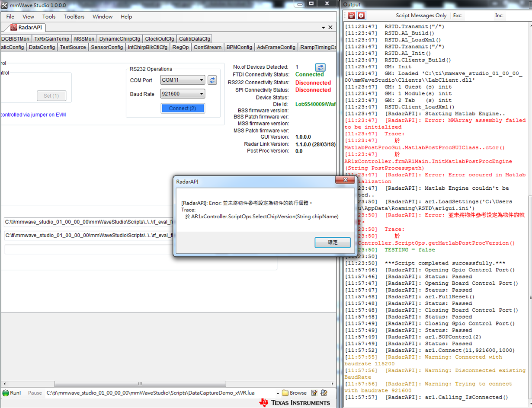The height and width of the screenshot is (408, 532).
Task: Switch to the AdvFrameConfig tab
Action: [276, 48]
